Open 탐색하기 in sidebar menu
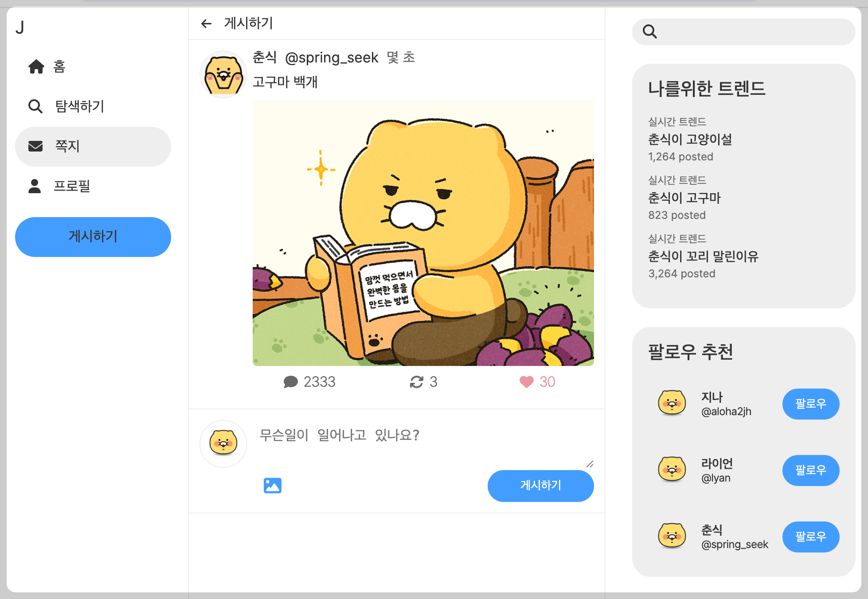The width and height of the screenshot is (868, 599). tap(80, 106)
